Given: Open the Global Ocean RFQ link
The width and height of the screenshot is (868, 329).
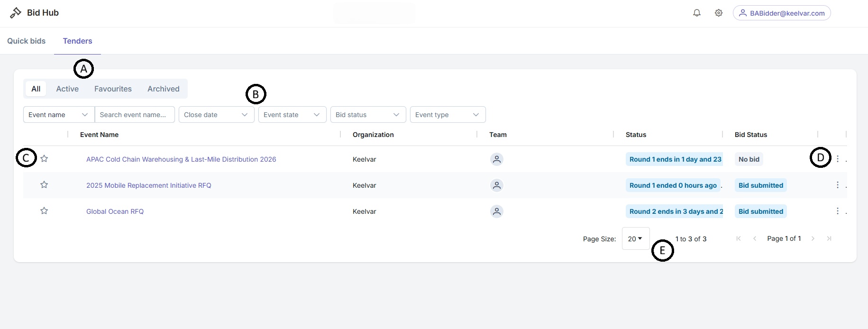Looking at the screenshot, I should click(x=115, y=211).
